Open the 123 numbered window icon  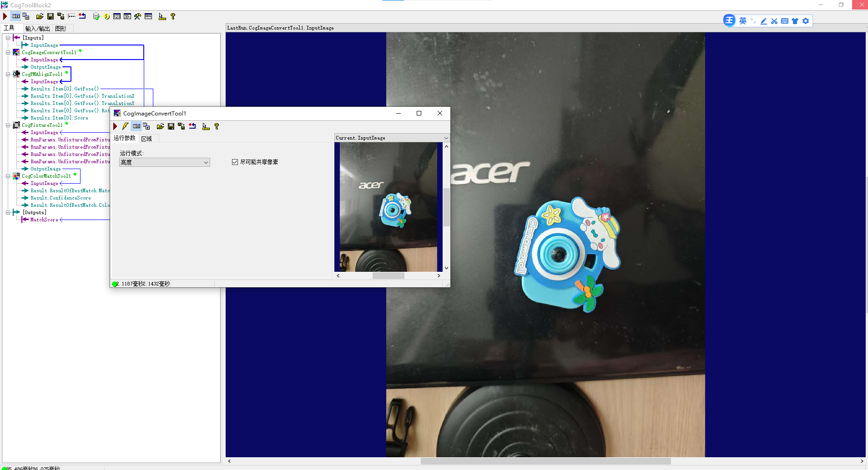tap(117, 16)
